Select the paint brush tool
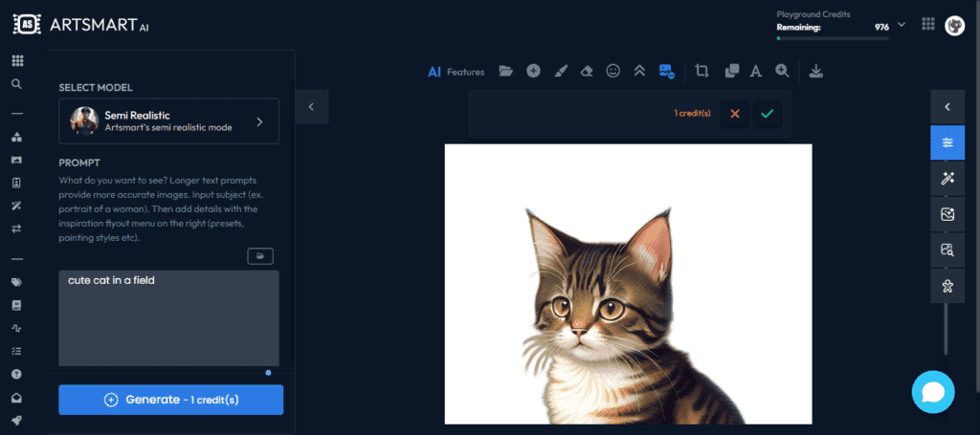Image resolution: width=980 pixels, height=435 pixels. click(x=561, y=71)
